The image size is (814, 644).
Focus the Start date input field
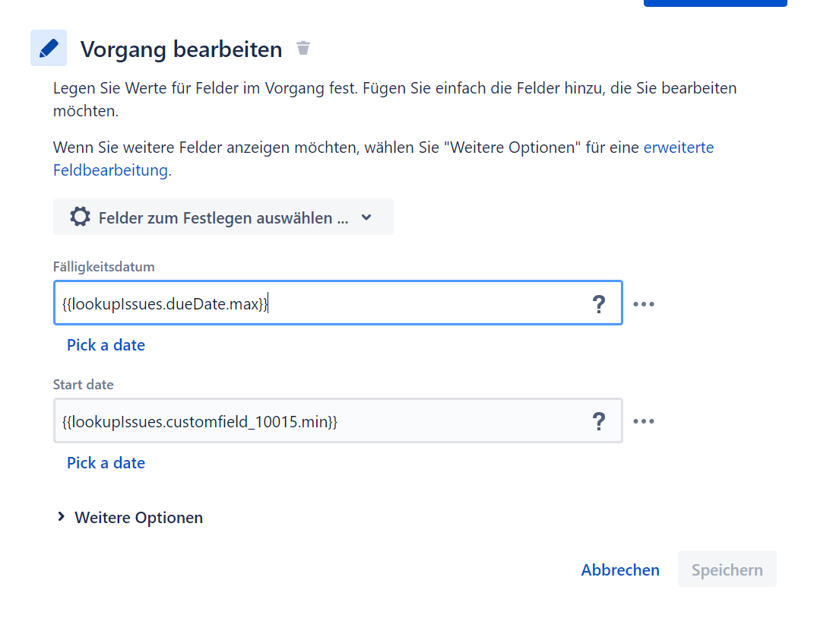tap(338, 421)
